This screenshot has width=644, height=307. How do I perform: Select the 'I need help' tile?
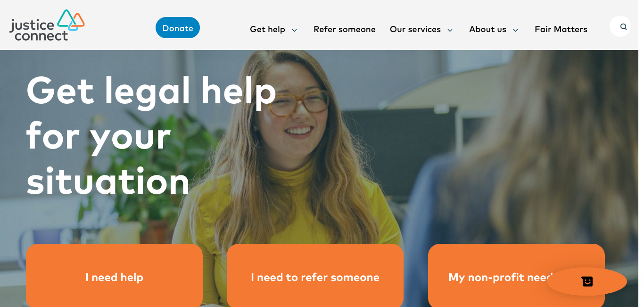(x=114, y=275)
